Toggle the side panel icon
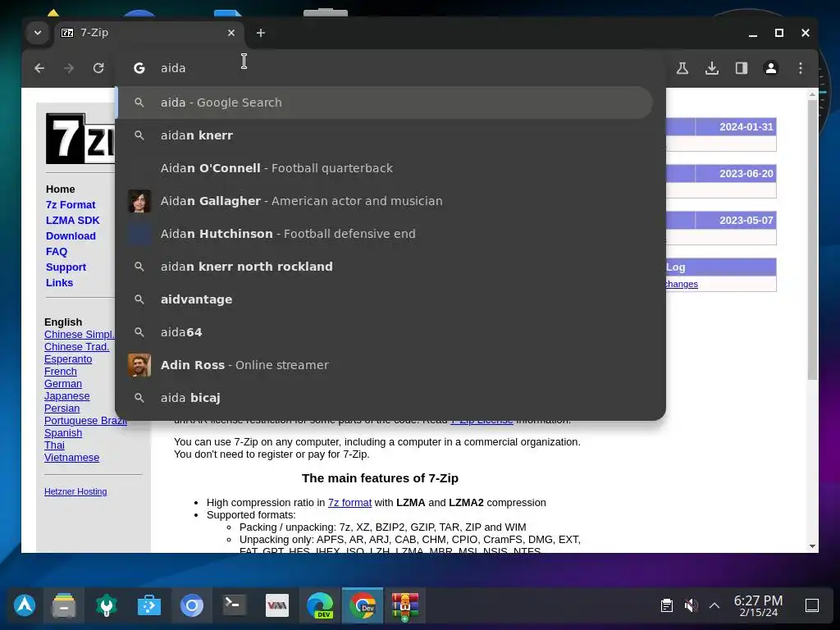 pos(742,68)
